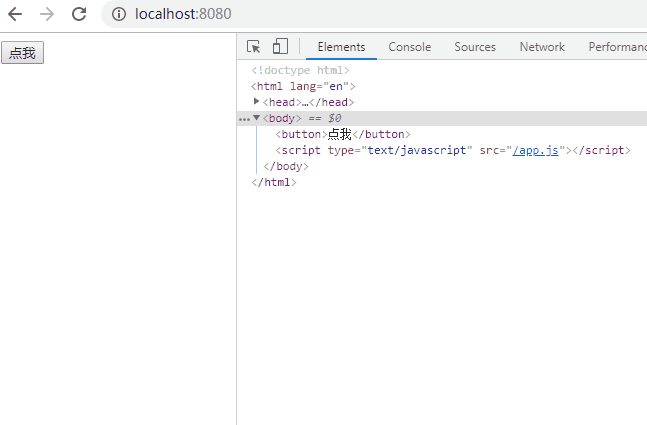647x425 pixels.
Task: Switch to the Network tab
Action: tap(542, 47)
